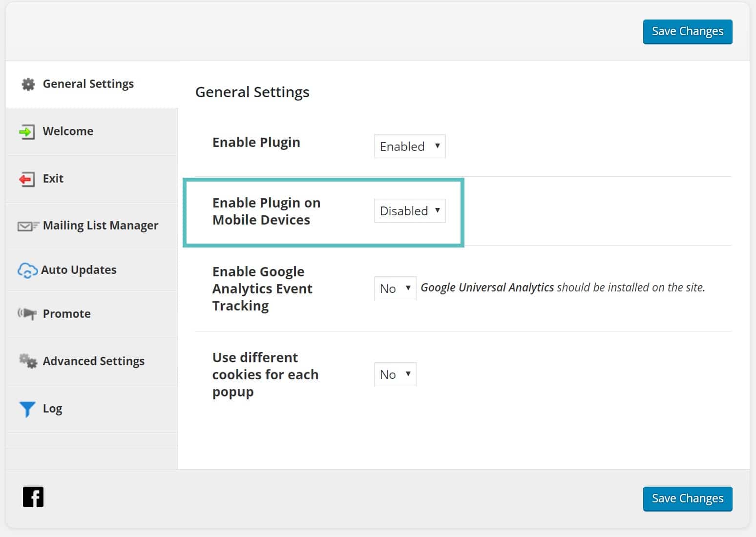
Task: Open the Enable Plugin dropdown
Action: click(409, 146)
